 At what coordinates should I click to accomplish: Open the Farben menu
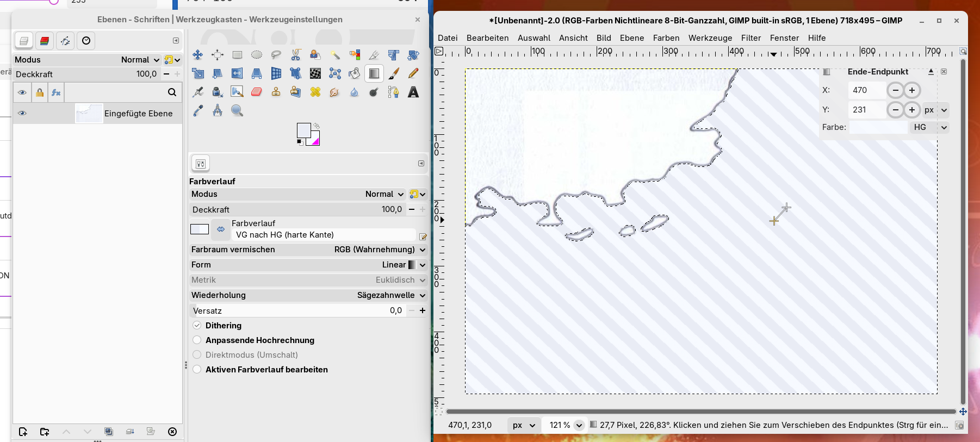coord(666,38)
